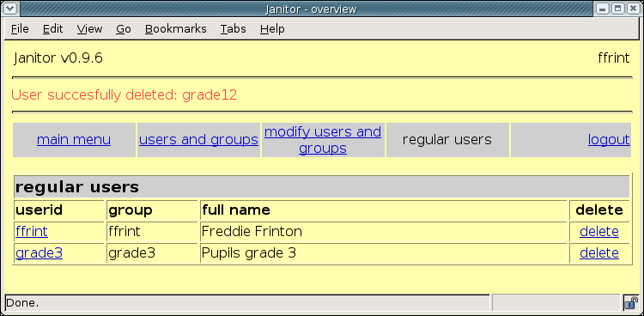
Task: Click the 'Janitor v0.9.6' heading text
Action: (58, 58)
